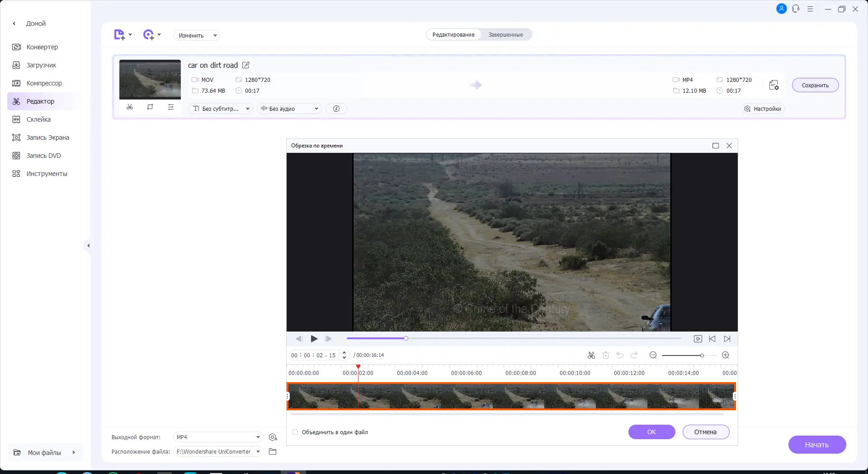Screen dimensions: 868x474
Task: Open the effects list icon under thumbnail
Action: 170,107
